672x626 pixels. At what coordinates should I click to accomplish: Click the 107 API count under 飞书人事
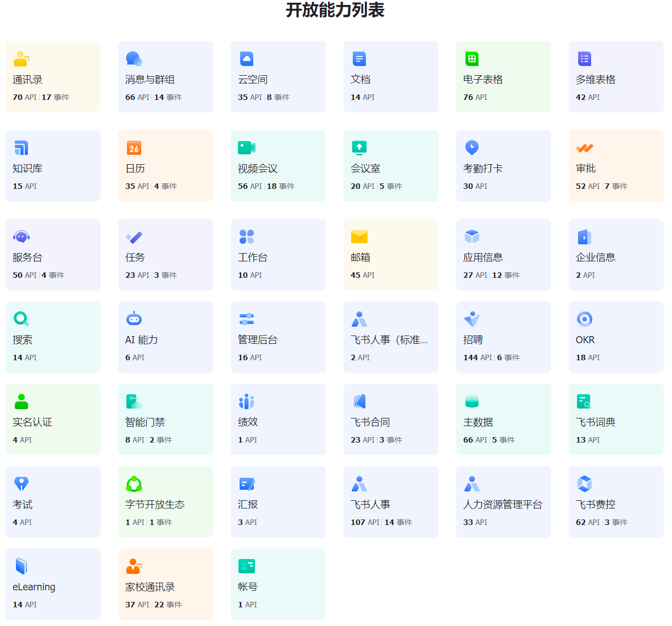click(365, 522)
